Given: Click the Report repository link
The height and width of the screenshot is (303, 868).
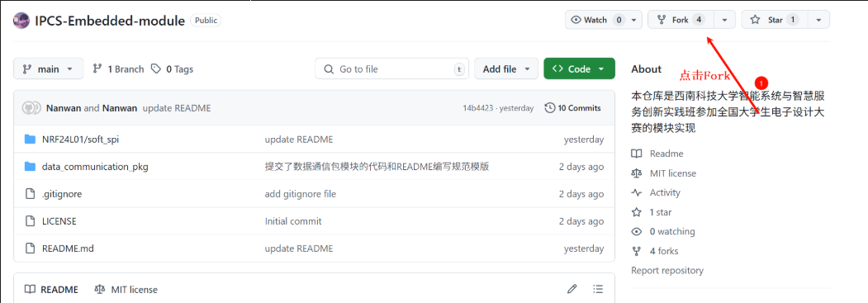Looking at the screenshot, I should click(x=667, y=270).
